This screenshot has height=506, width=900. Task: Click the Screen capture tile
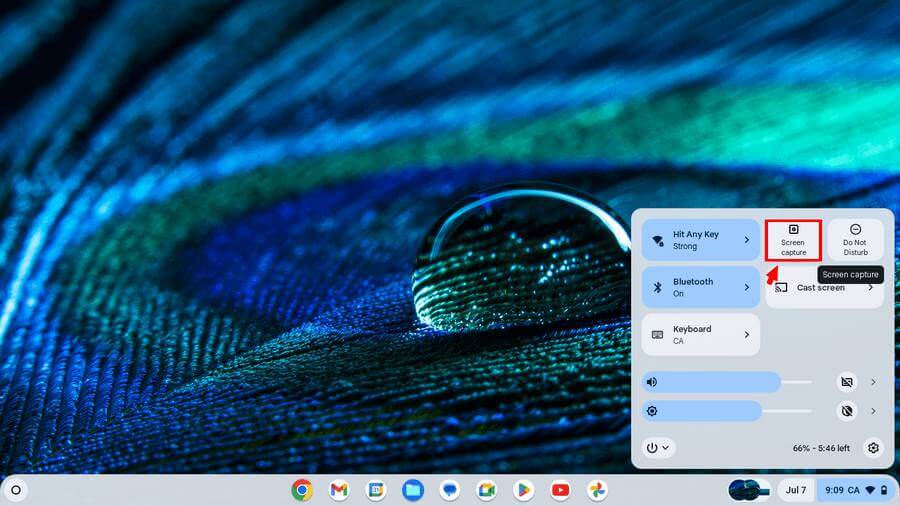point(793,240)
